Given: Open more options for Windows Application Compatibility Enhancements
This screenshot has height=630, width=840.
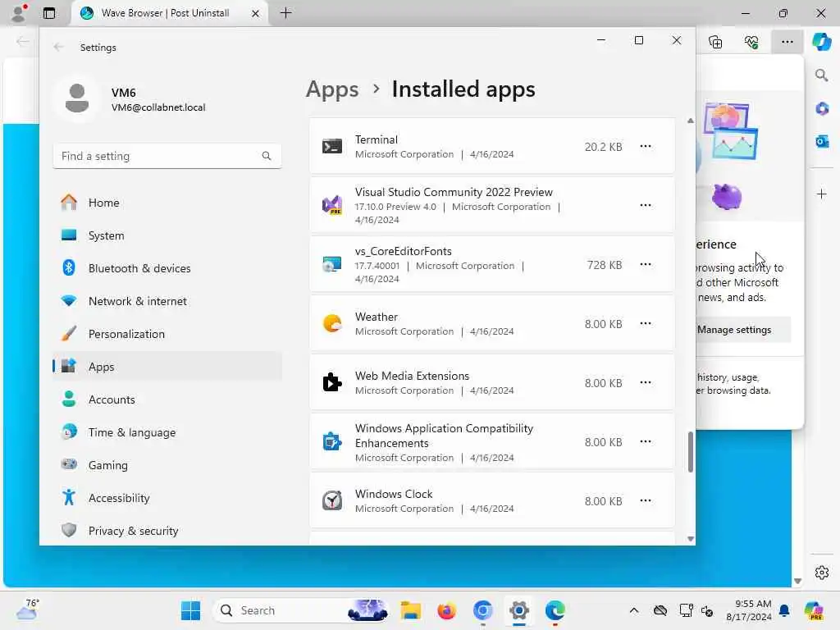Looking at the screenshot, I should 645,441.
